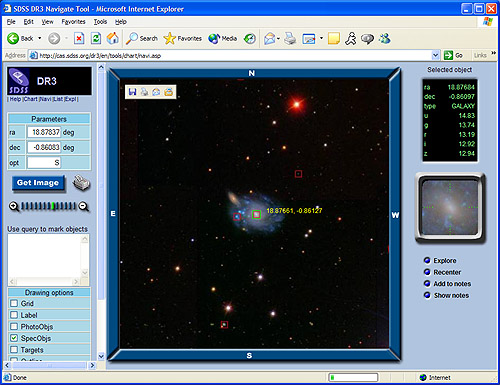500x385 pixels.
Task: Open the Help menu
Action: pyautogui.click(x=121, y=22)
